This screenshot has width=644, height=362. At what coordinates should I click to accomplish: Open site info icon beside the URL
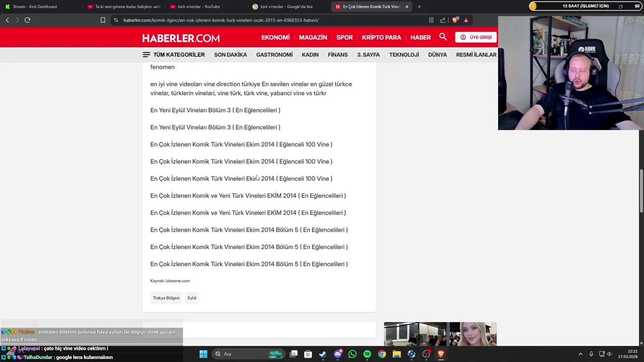click(x=116, y=20)
